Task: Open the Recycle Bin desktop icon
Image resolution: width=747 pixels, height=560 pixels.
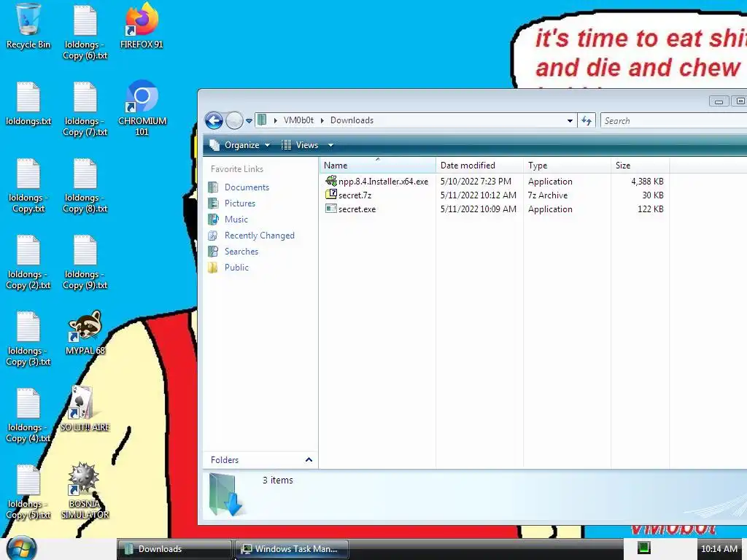Action: click(x=28, y=26)
